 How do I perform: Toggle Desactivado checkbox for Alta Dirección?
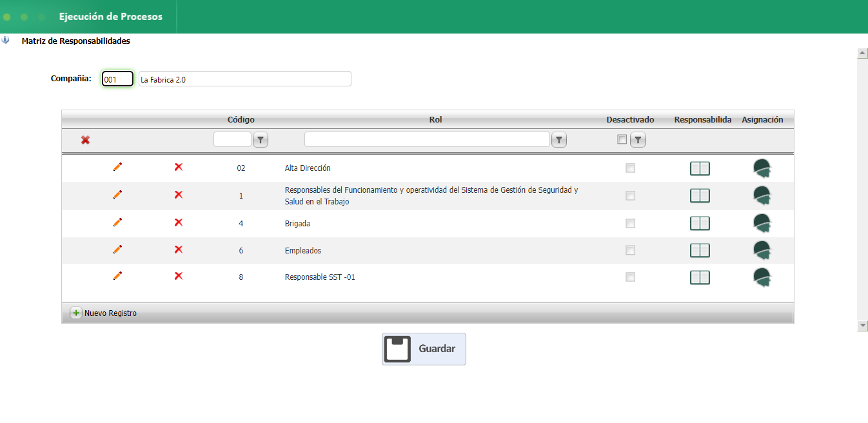[x=630, y=168]
